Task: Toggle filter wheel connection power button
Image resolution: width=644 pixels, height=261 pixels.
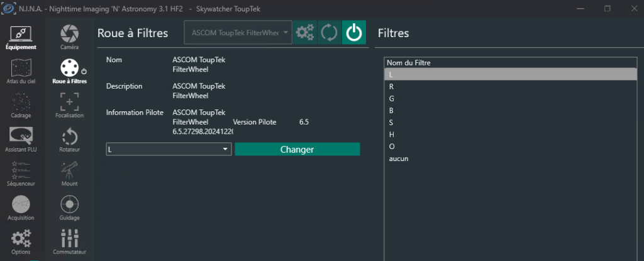Action: (x=354, y=33)
